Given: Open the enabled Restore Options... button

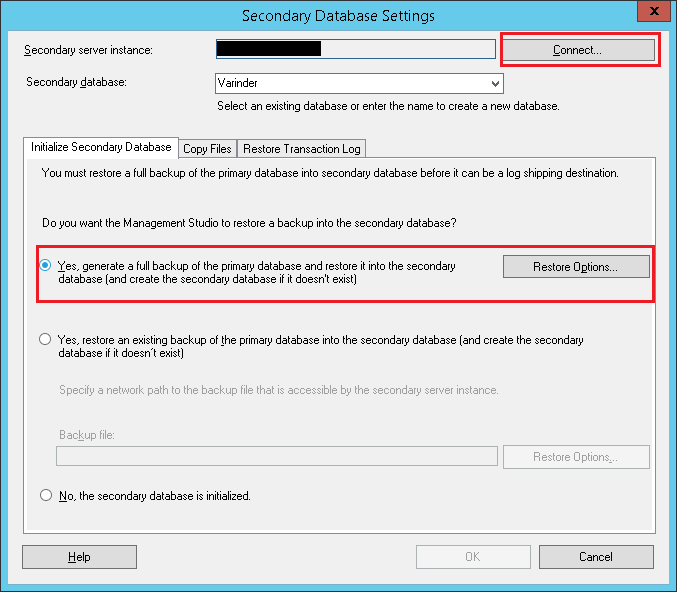Looking at the screenshot, I should [575, 267].
